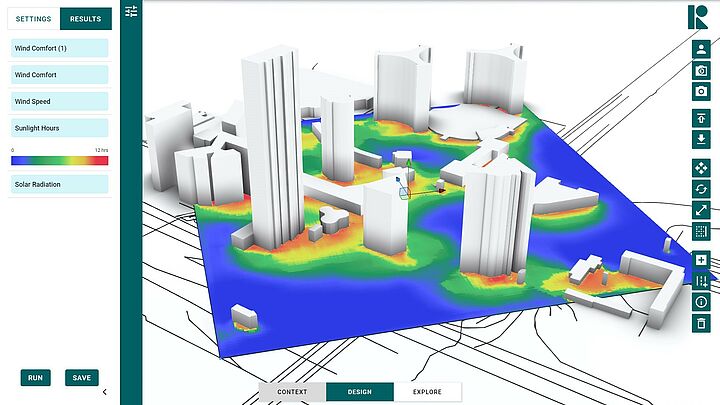The height and width of the screenshot is (405, 720).
Task: Select the move four-arrow tool
Action: pos(701,168)
